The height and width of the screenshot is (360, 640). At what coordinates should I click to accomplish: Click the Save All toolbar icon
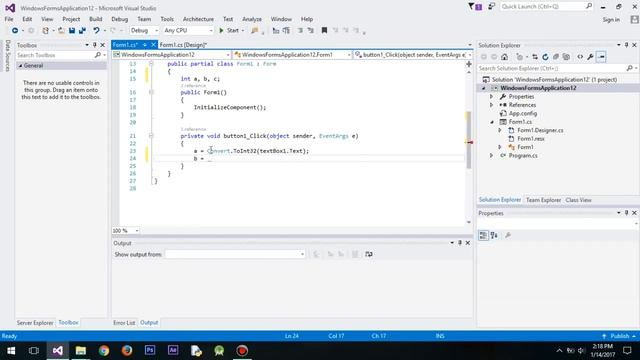pos(82,31)
